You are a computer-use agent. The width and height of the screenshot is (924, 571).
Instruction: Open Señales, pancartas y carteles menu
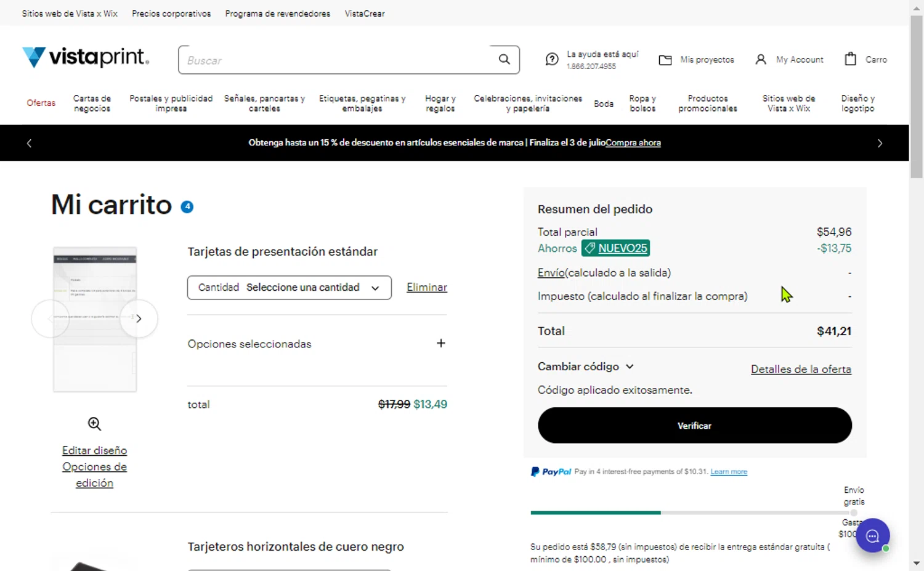tap(264, 103)
